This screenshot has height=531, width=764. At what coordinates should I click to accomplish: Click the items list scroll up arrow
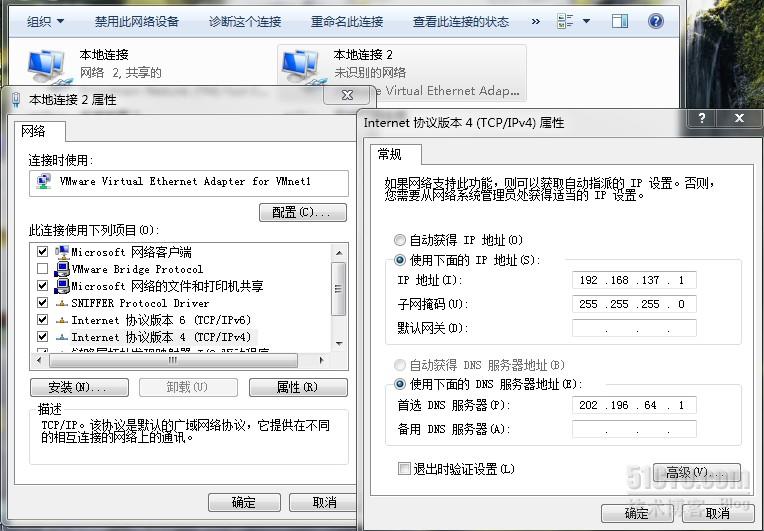[339, 252]
